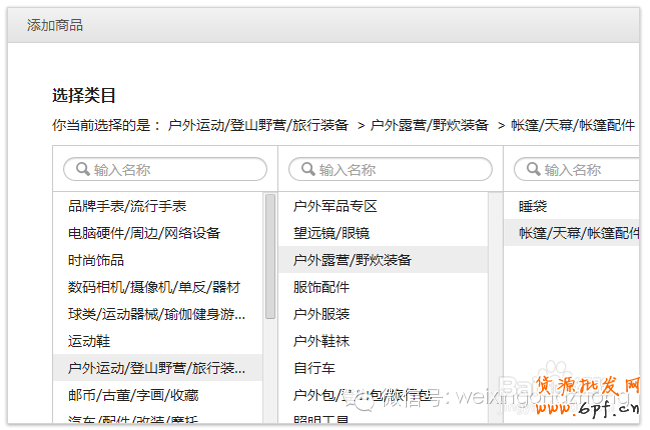Click the second column's vertical scrollbar
Screen dimensions: 650x430
click(495, 300)
